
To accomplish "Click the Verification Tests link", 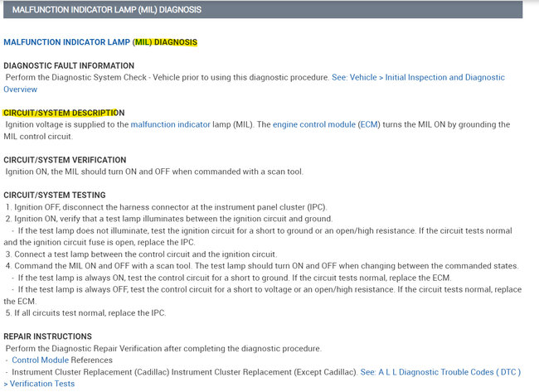I will pyautogui.click(x=39, y=384).
